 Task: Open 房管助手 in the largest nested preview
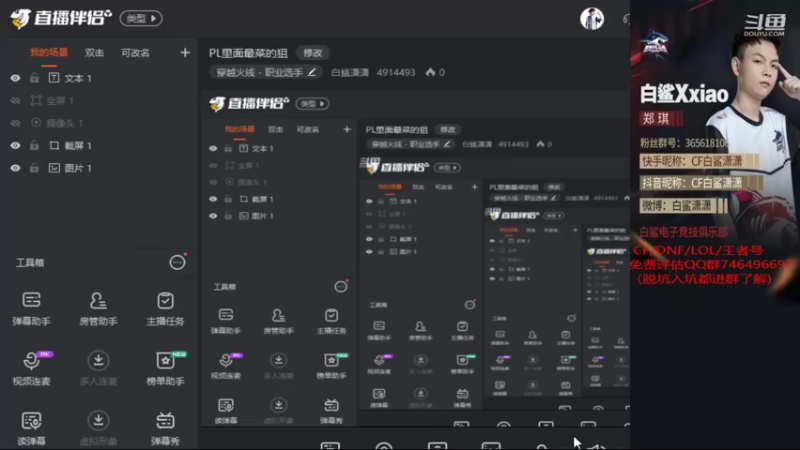coord(278,321)
